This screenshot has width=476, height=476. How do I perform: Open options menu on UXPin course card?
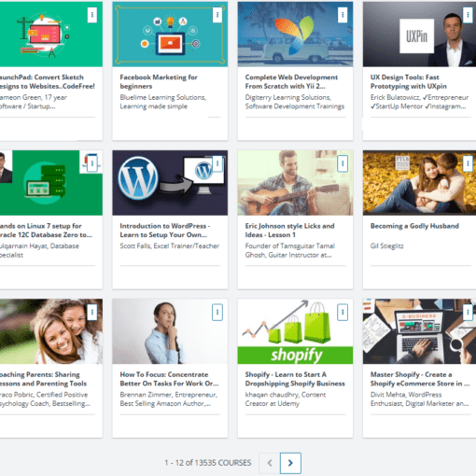(x=468, y=15)
